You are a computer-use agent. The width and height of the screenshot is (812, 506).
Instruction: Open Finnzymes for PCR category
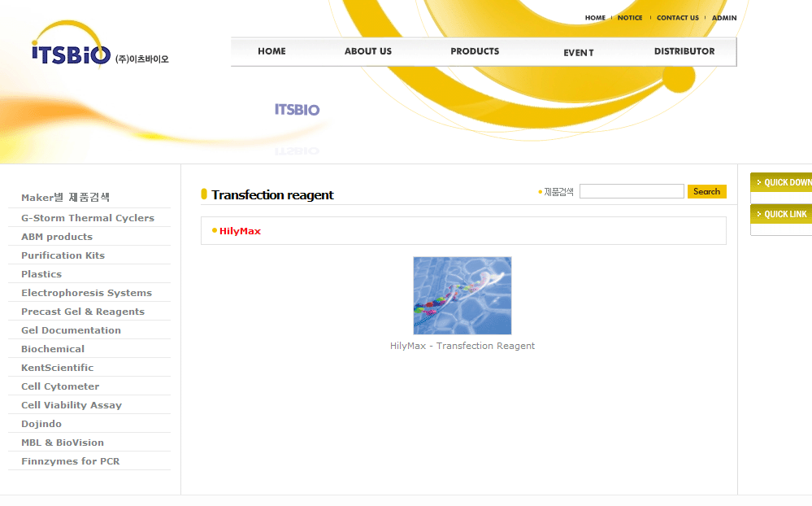click(x=71, y=461)
